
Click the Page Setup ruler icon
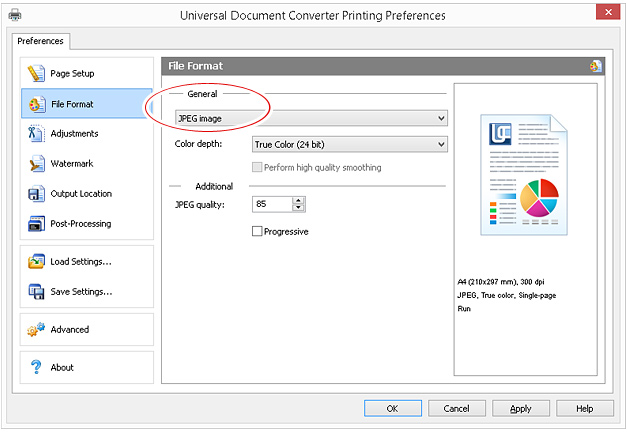pyautogui.click(x=36, y=74)
